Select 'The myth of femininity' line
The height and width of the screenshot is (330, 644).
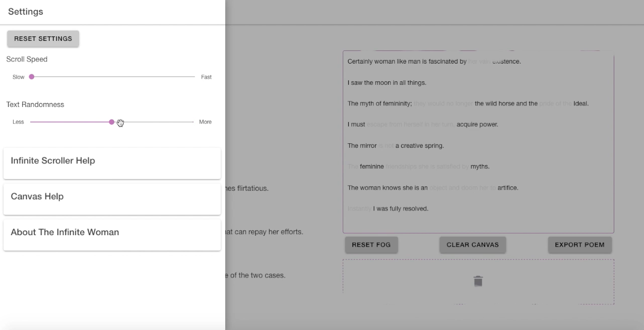tap(380, 104)
